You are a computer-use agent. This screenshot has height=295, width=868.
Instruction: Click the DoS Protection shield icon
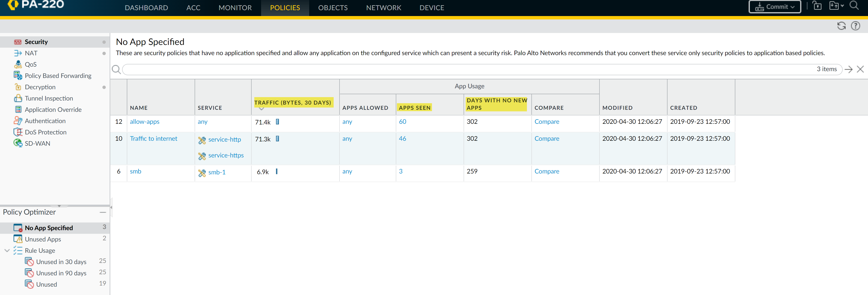click(x=18, y=132)
